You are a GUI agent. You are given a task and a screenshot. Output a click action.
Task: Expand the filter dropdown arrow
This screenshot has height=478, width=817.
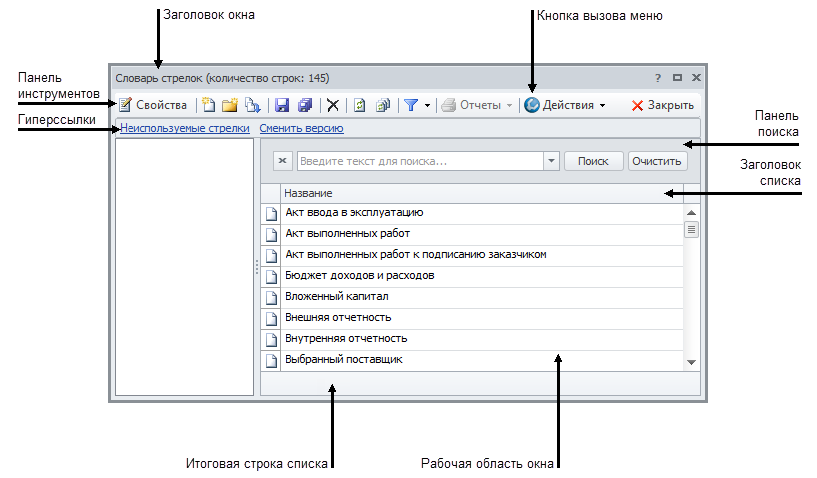428,105
